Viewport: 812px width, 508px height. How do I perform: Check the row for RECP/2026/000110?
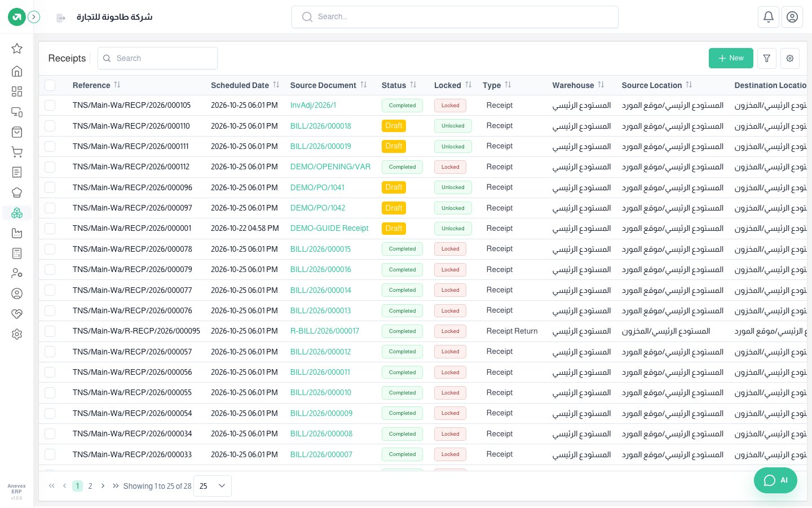point(50,126)
